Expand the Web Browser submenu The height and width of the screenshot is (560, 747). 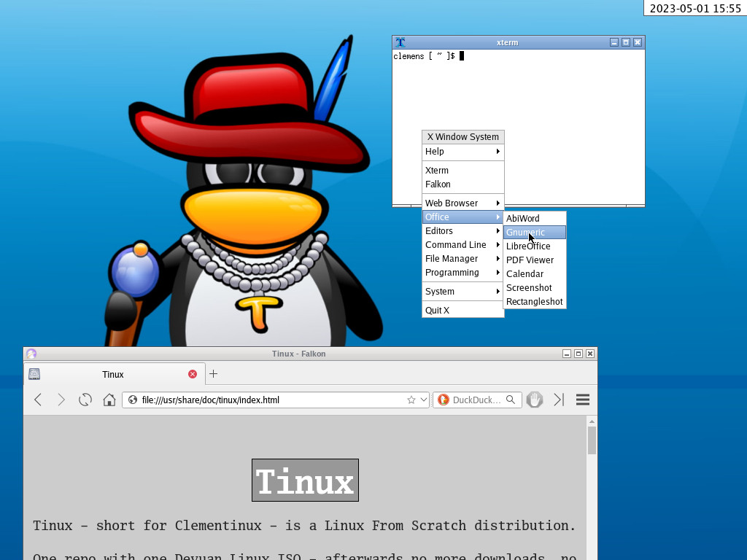tap(462, 203)
